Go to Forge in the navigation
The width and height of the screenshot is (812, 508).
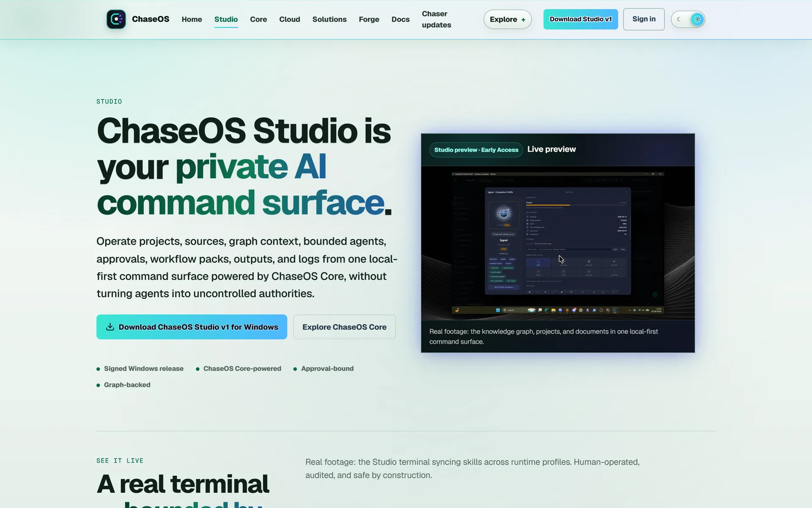[x=369, y=19]
